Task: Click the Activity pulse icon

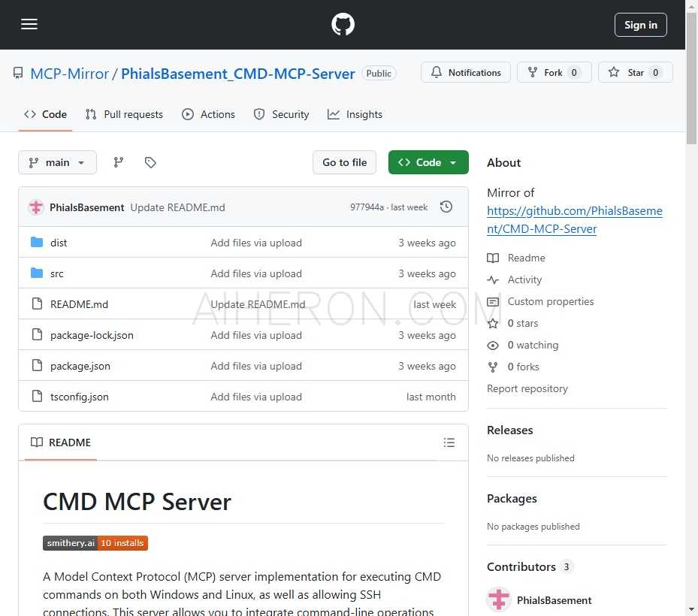Action: tap(493, 280)
